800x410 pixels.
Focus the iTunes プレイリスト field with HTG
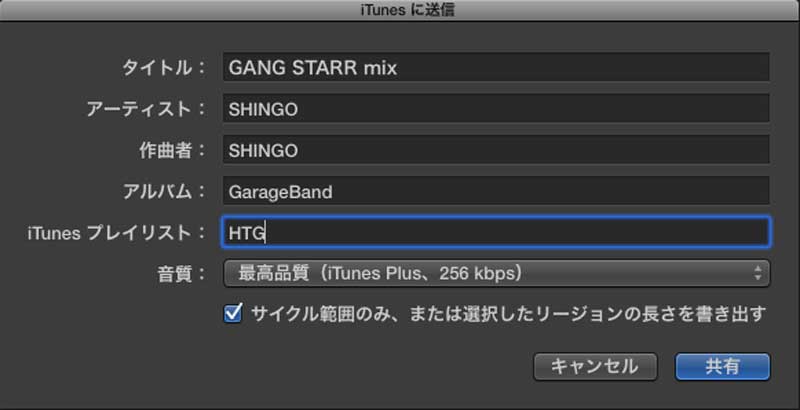[x=496, y=233]
